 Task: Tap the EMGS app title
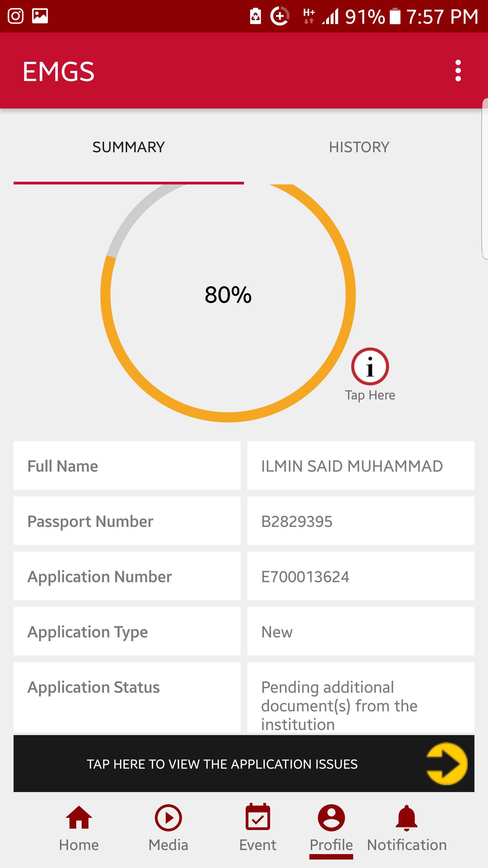[59, 72]
